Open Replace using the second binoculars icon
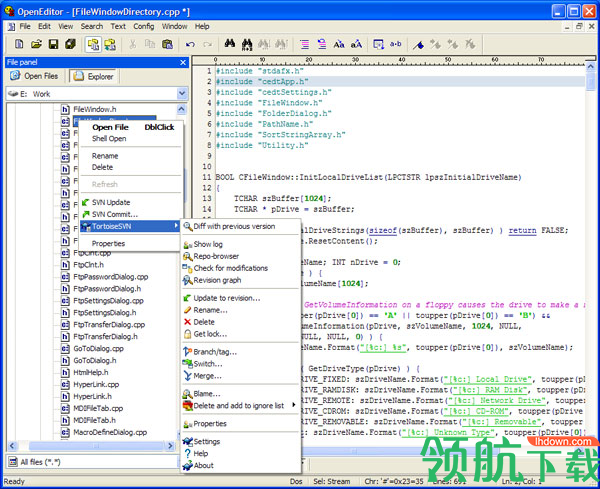The image size is (600, 489). (247, 44)
